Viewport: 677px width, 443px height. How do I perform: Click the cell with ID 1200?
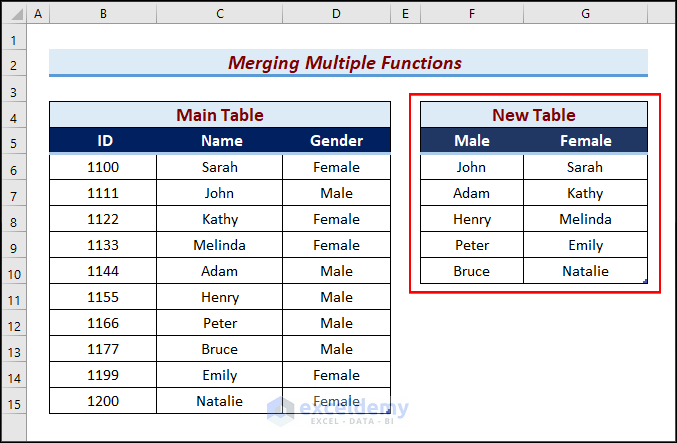coord(103,401)
